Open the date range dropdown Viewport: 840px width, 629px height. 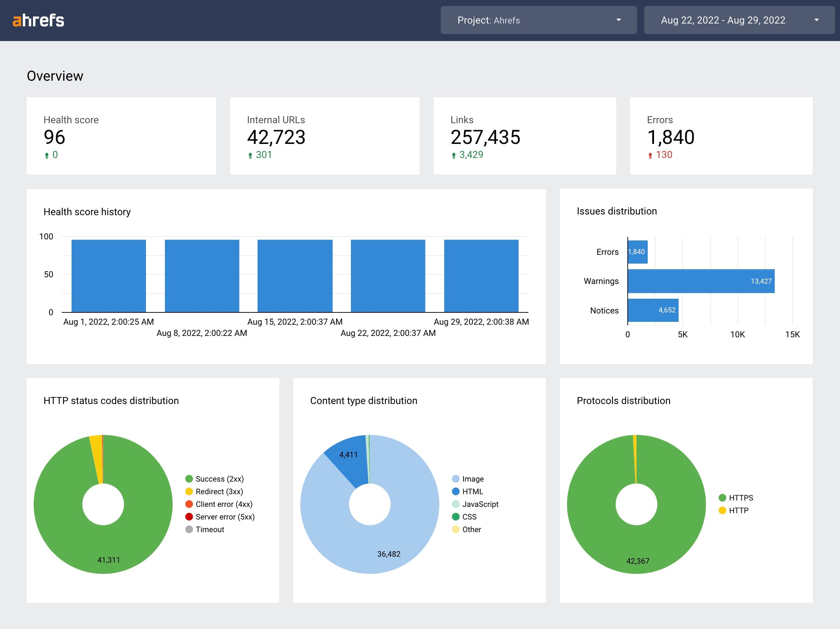pyautogui.click(x=739, y=20)
